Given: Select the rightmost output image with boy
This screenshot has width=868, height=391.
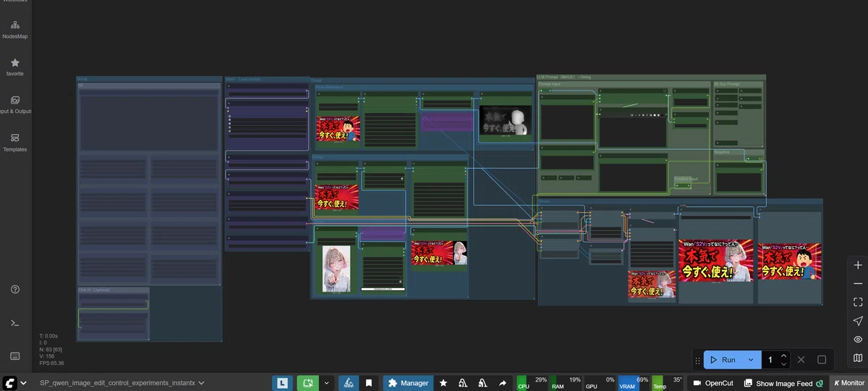Looking at the screenshot, I should tap(789, 261).
